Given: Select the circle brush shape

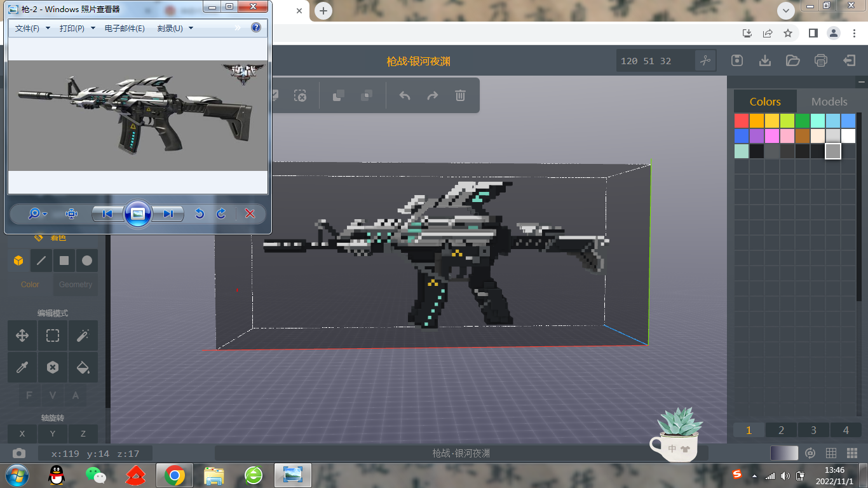Looking at the screenshot, I should coord(87,261).
